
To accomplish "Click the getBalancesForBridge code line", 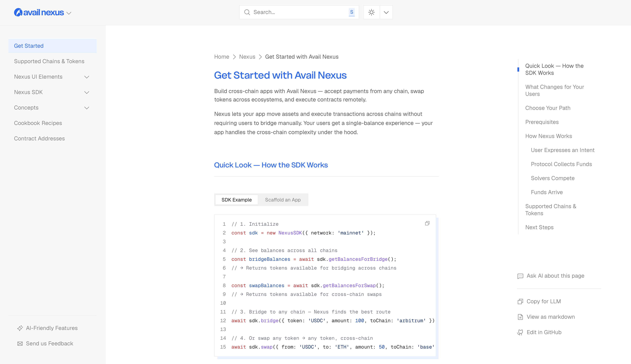I will pyautogui.click(x=314, y=259).
